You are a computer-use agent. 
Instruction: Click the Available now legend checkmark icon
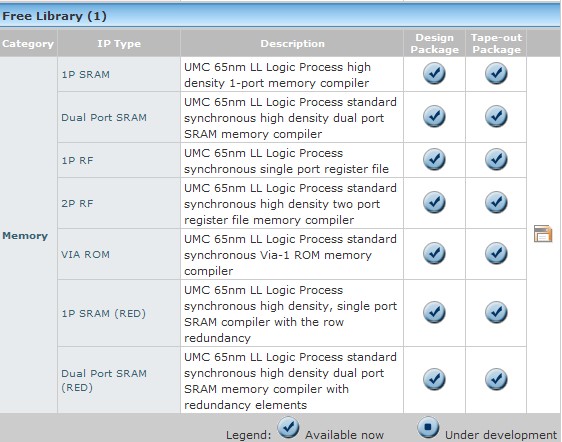click(288, 427)
